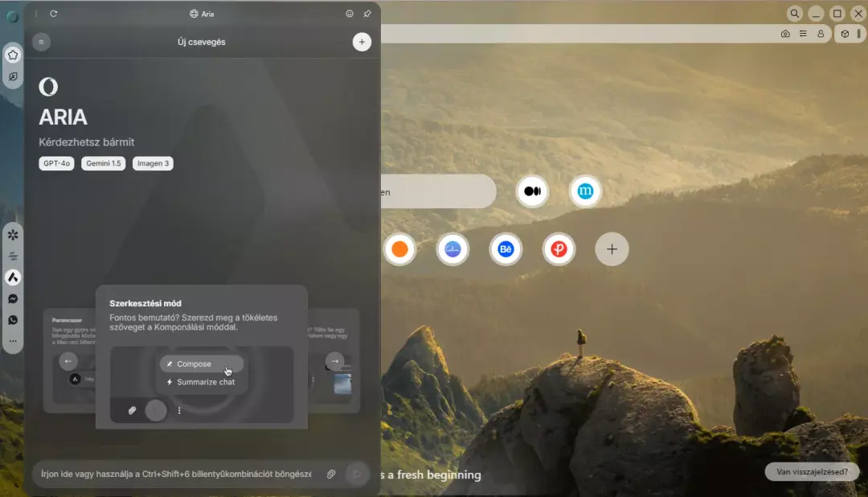Click the 'Szerkesztési mód' tip card title
Screen dimensions: 868x497
[x=145, y=304]
